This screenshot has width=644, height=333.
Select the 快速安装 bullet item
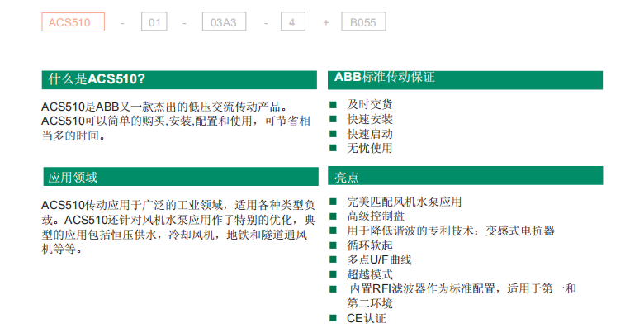pyautogui.click(x=361, y=119)
